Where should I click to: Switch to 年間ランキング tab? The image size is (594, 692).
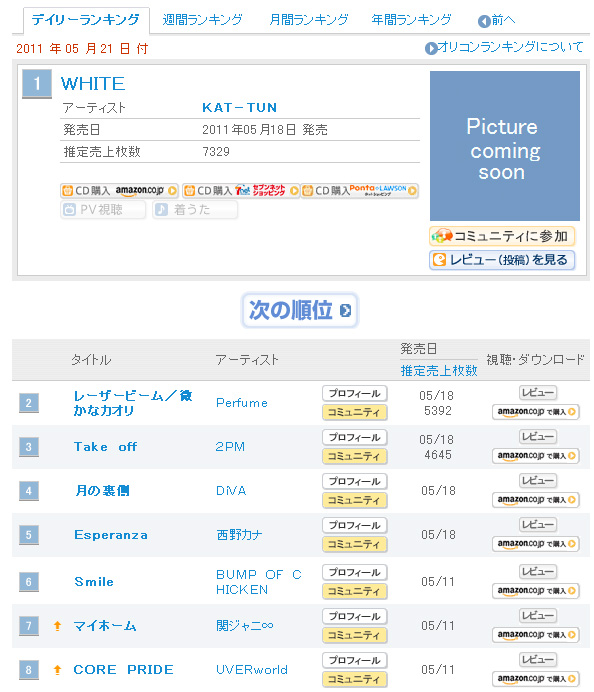pos(411,20)
